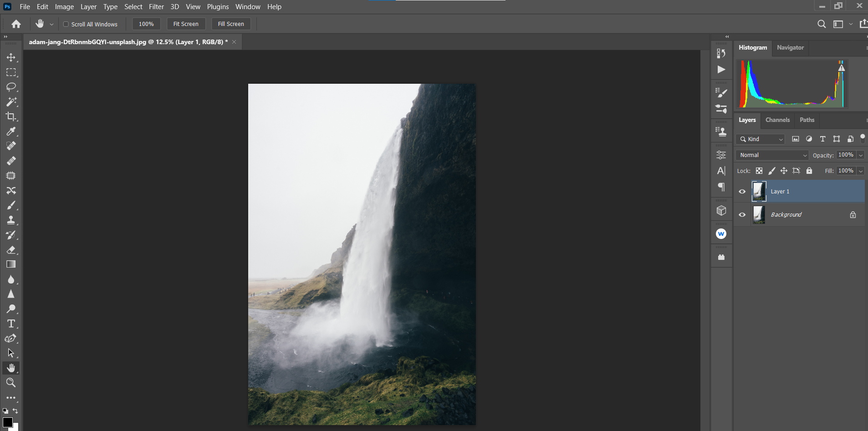Switch to the Paths tab
The image size is (868, 431).
click(807, 120)
